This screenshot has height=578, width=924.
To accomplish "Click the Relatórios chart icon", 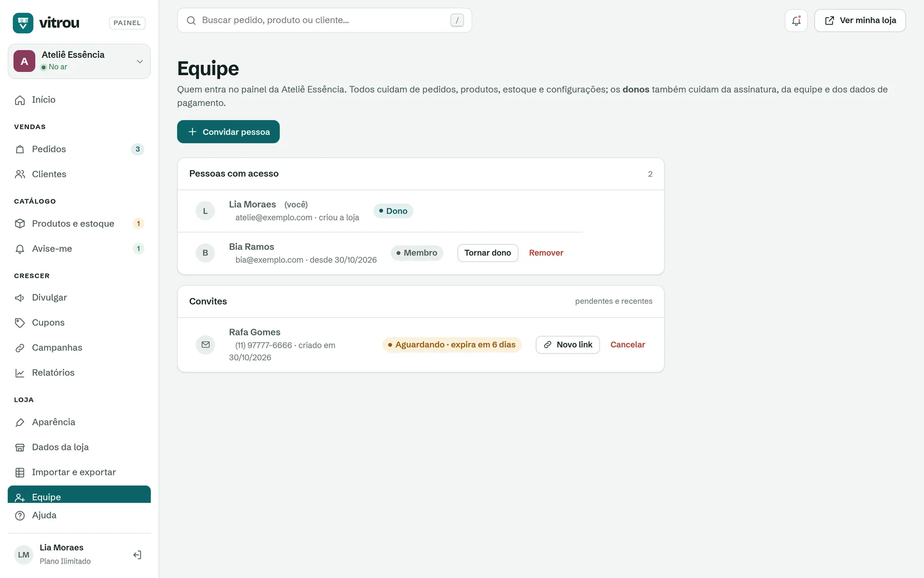I will tap(20, 373).
